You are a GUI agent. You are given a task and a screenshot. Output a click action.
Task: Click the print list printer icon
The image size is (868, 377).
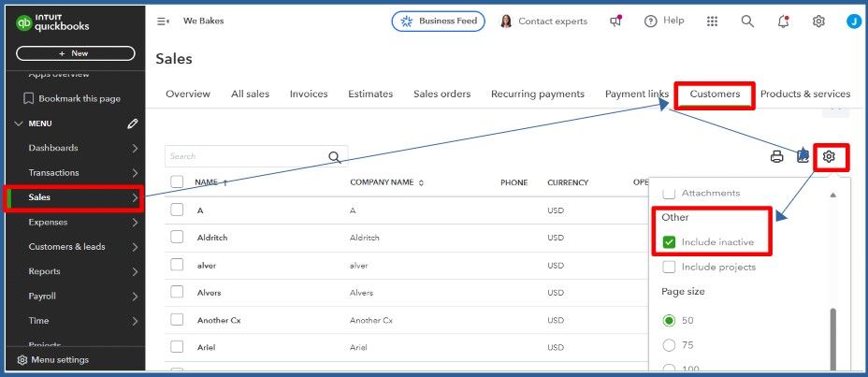776,157
